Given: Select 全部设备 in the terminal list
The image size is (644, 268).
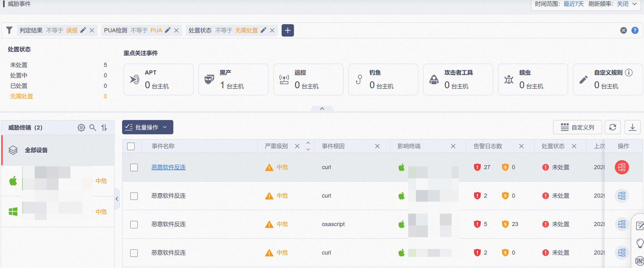Looking at the screenshot, I should click(x=36, y=150).
